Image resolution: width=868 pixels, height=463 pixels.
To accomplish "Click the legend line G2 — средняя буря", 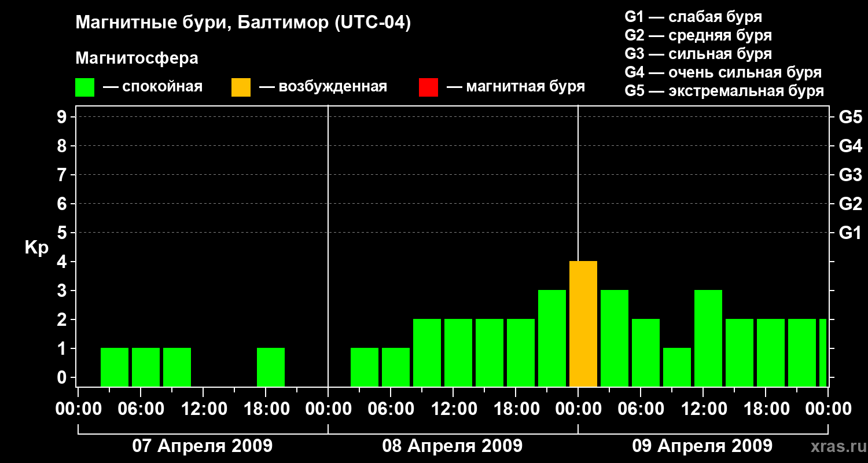I will click(698, 35).
